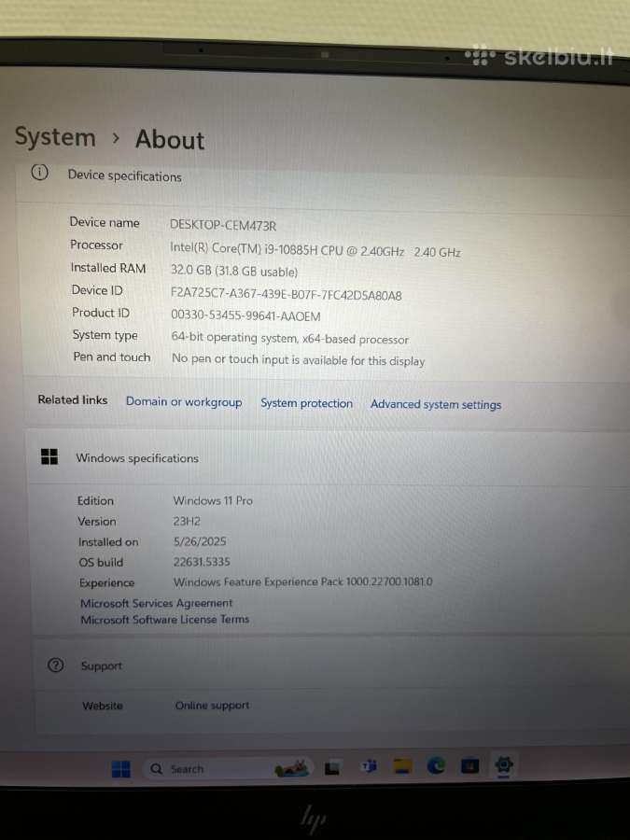Select the i9-10885H processor value

(315, 249)
